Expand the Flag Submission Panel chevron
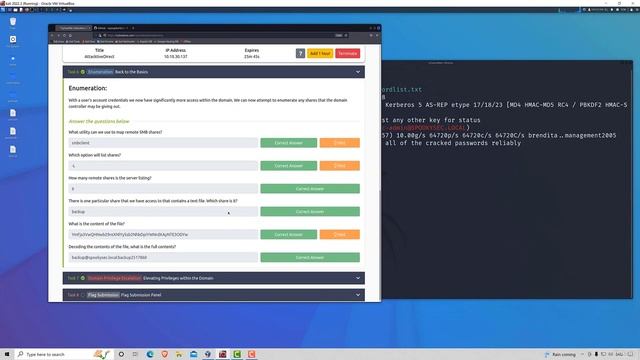The image size is (640, 360). coord(358,295)
